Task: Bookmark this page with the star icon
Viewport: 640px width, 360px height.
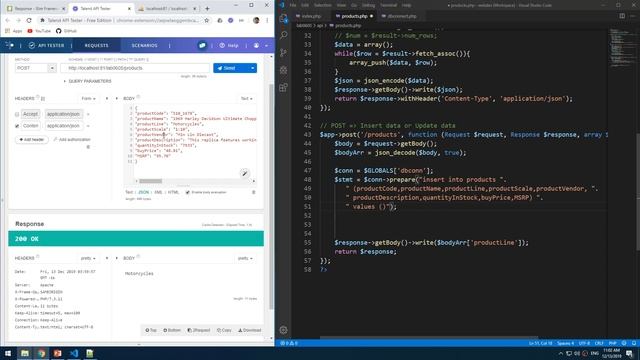Action: coord(207,20)
